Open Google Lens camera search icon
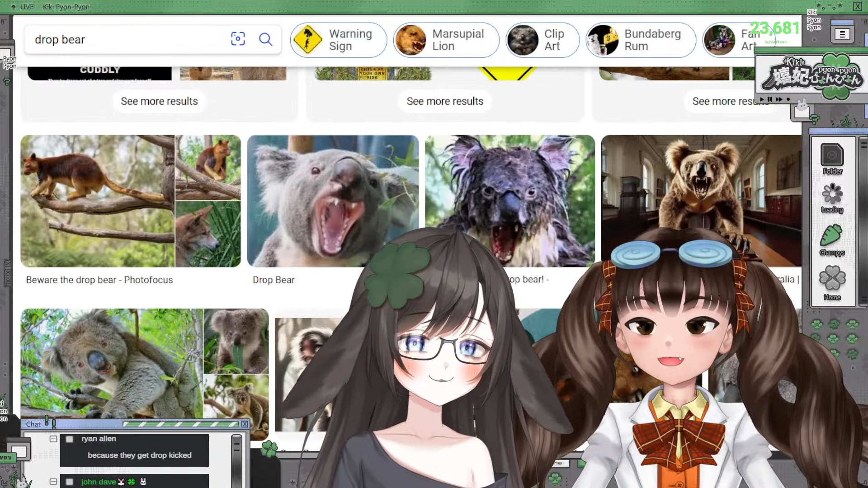 pos(238,39)
